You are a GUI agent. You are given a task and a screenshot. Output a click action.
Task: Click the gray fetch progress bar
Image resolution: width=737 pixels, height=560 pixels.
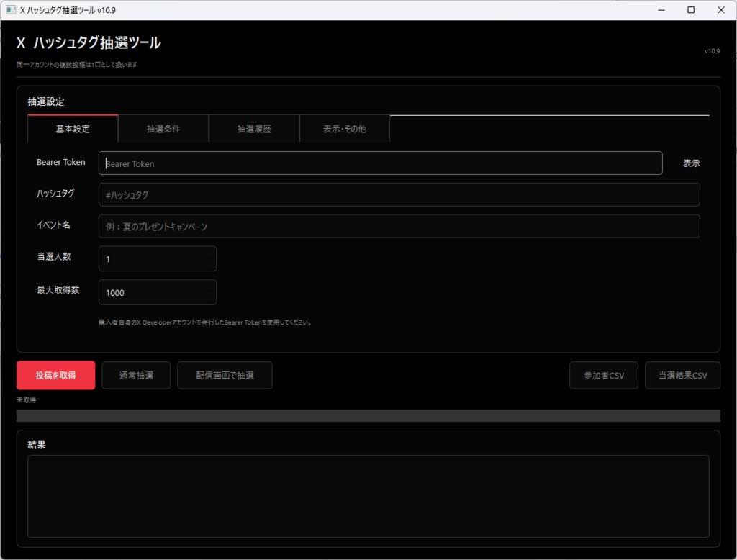[x=368, y=415]
